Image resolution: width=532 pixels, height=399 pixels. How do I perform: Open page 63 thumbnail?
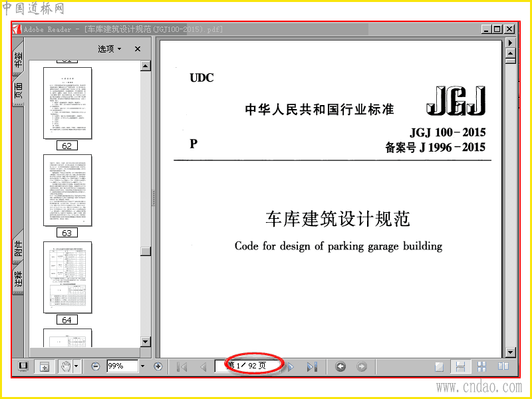coord(68,190)
